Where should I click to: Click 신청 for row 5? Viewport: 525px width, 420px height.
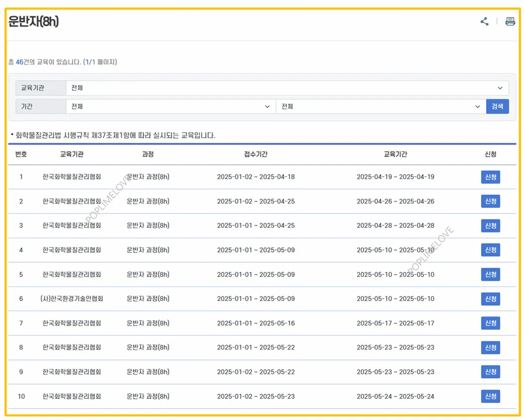[x=491, y=275]
